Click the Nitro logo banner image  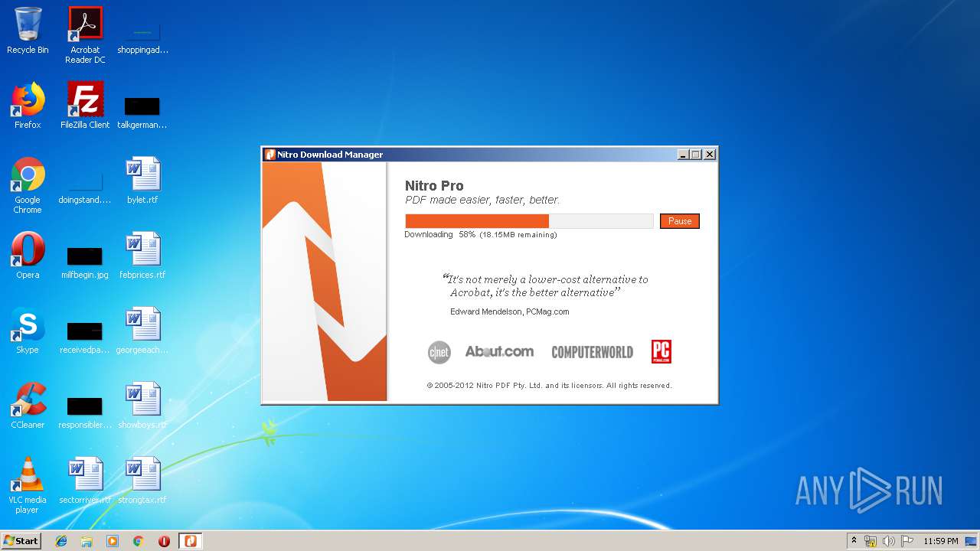click(325, 282)
